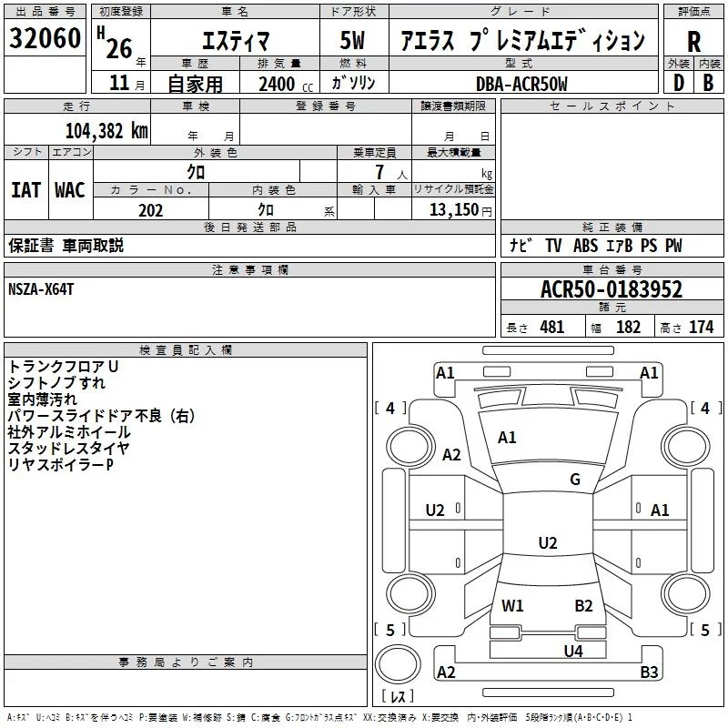
Task: Select vehicle history 自家用
Action: (195, 84)
